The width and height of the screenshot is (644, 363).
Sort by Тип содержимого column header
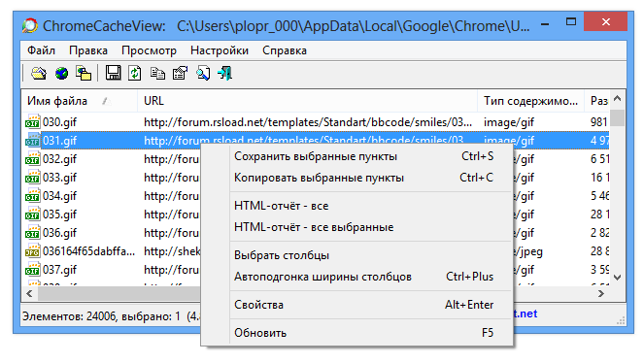coord(530,101)
